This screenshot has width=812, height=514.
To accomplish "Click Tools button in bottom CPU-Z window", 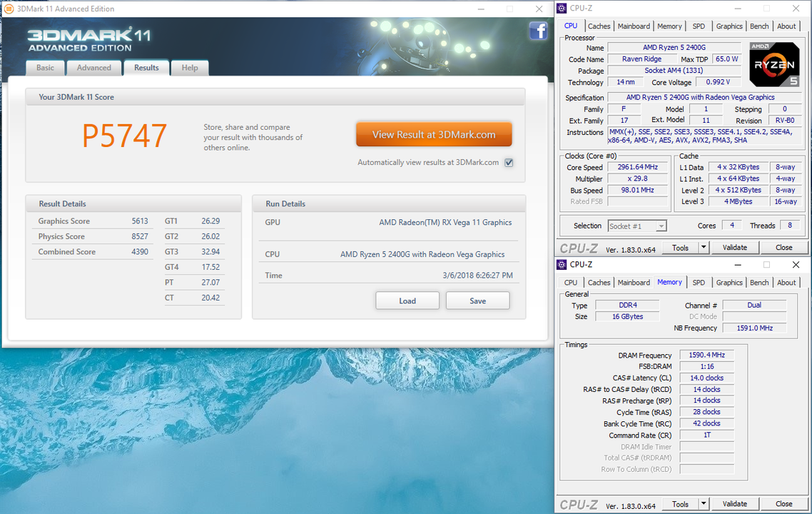I will (x=681, y=503).
